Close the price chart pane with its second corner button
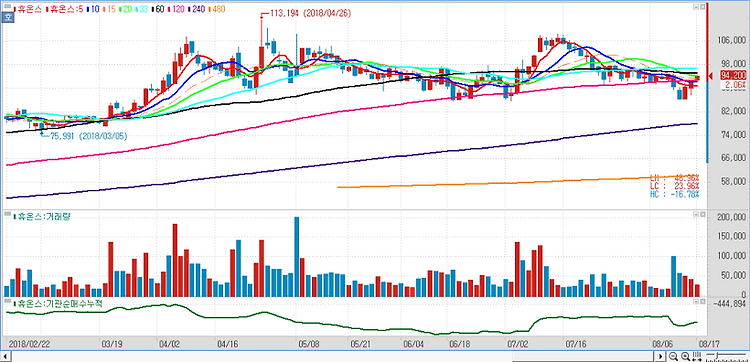Image resolution: width=750 pixels, height=362 pixels. [703, 7]
